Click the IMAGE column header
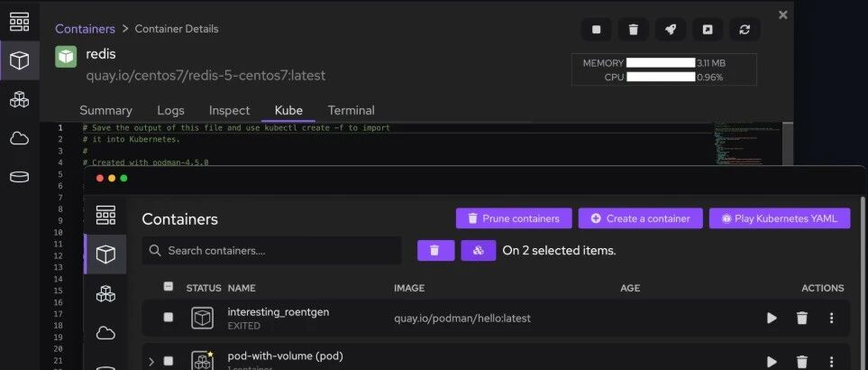Screen dimensions: 868x370 (409, 288)
